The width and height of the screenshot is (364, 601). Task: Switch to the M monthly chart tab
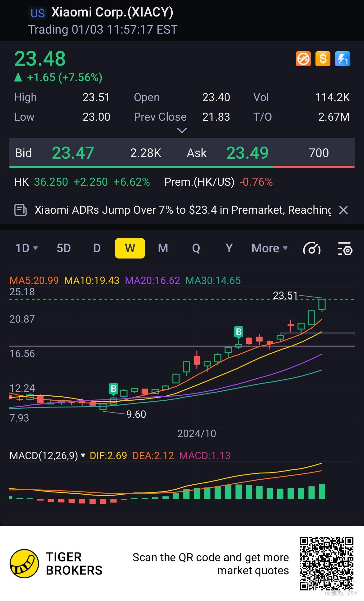coord(163,248)
